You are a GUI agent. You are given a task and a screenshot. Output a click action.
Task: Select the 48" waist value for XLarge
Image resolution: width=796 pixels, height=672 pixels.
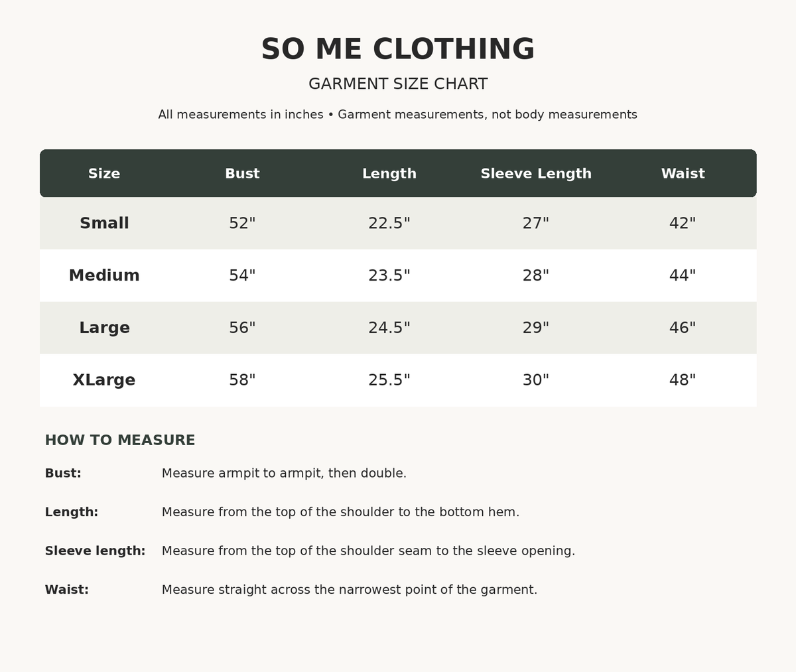click(683, 380)
